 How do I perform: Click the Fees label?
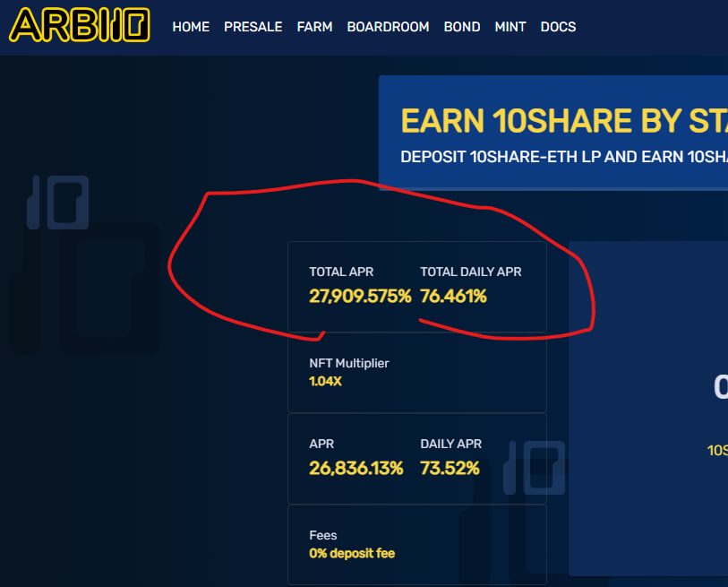click(323, 535)
